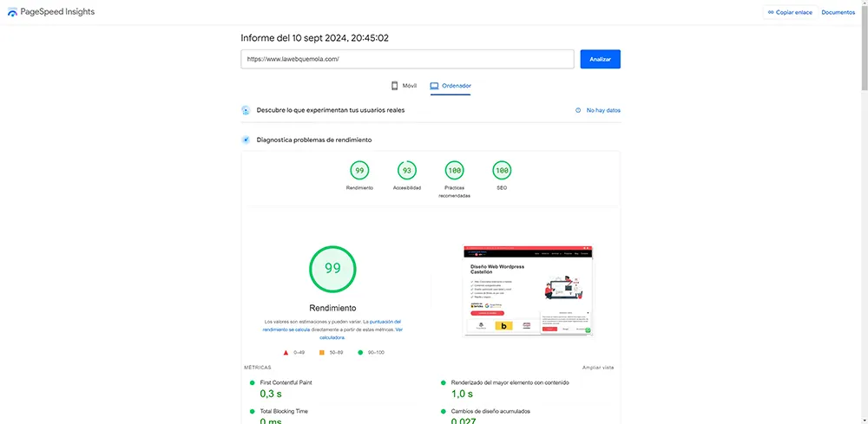This screenshot has width=868, height=424.
Task: Jump to Prácticas recomendadas score gauge
Action: (454, 171)
